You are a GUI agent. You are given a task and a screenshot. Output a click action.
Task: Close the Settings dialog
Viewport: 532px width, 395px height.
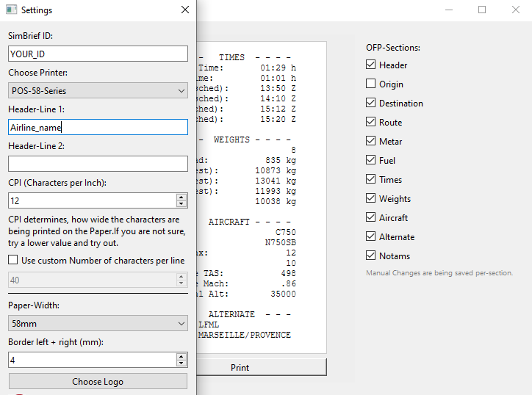point(185,10)
